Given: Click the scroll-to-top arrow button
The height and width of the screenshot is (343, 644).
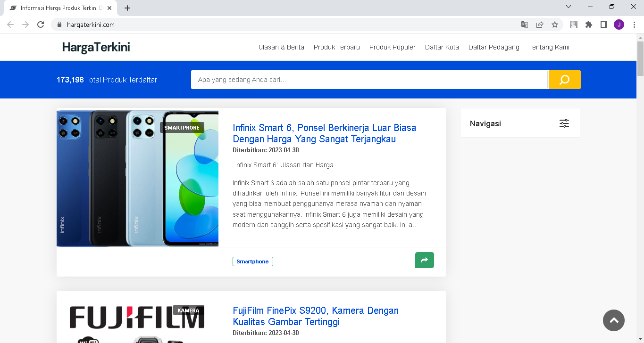Looking at the screenshot, I should coord(614,320).
